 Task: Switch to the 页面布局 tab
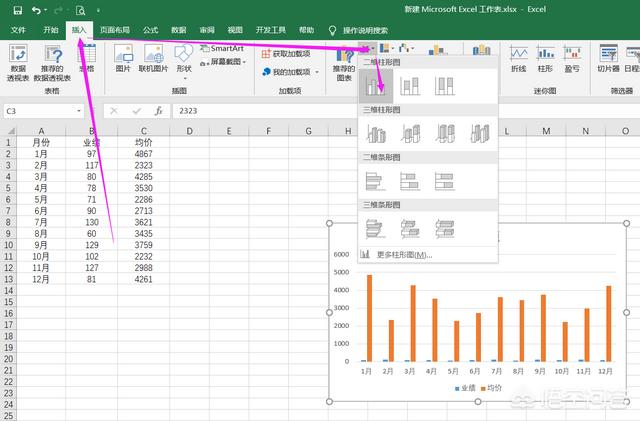tap(115, 30)
